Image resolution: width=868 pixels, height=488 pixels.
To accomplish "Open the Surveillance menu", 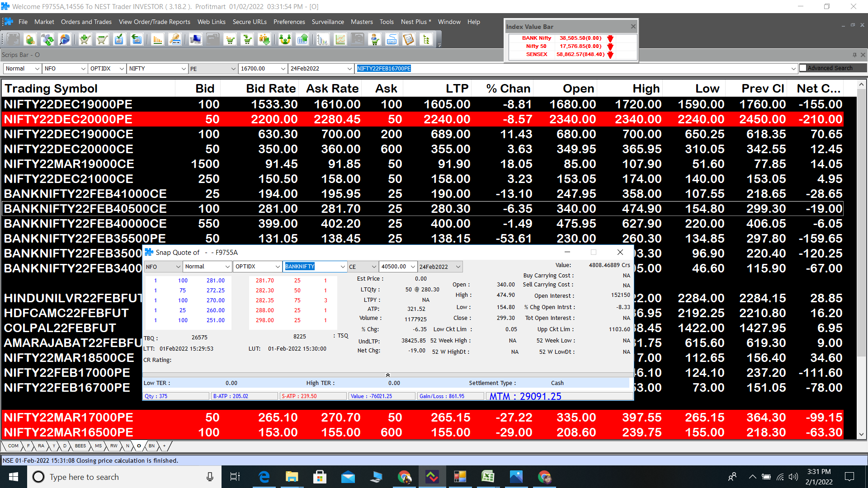I will pos(328,22).
